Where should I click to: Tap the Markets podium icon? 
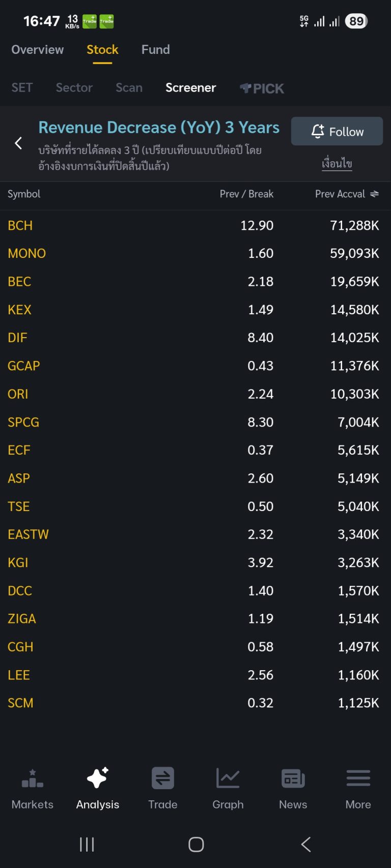pyautogui.click(x=32, y=779)
